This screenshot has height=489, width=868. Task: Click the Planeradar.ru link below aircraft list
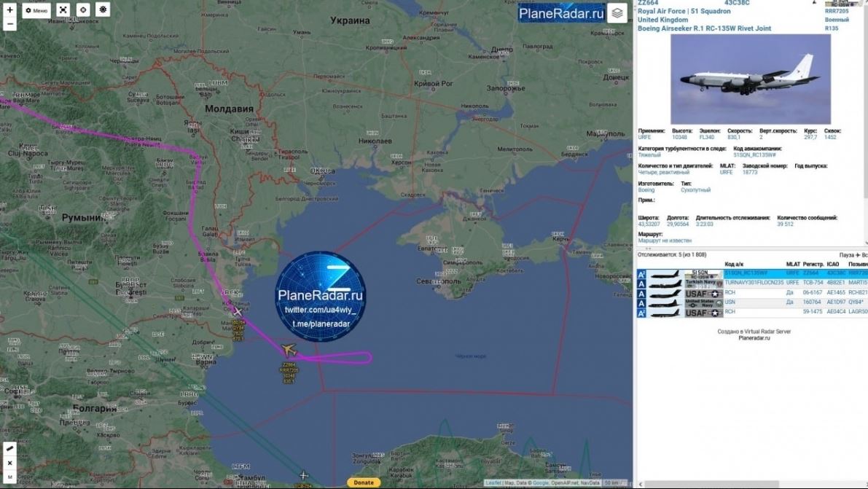pos(754,338)
